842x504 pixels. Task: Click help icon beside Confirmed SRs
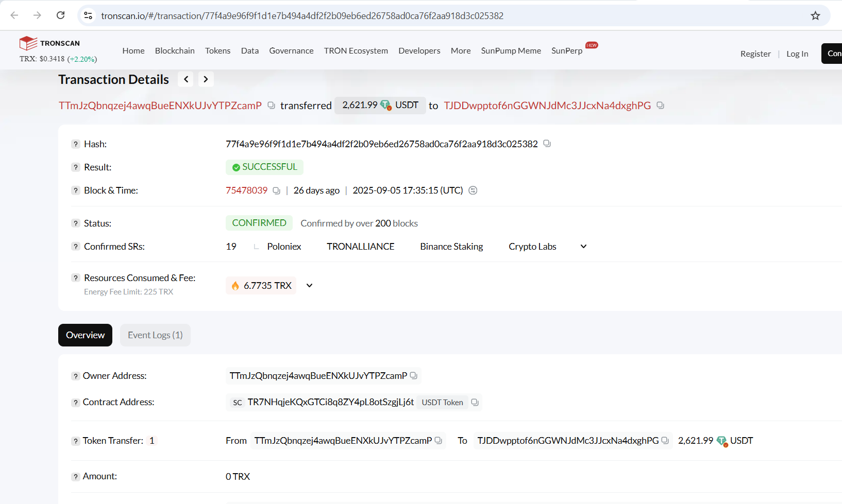tap(76, 247)
